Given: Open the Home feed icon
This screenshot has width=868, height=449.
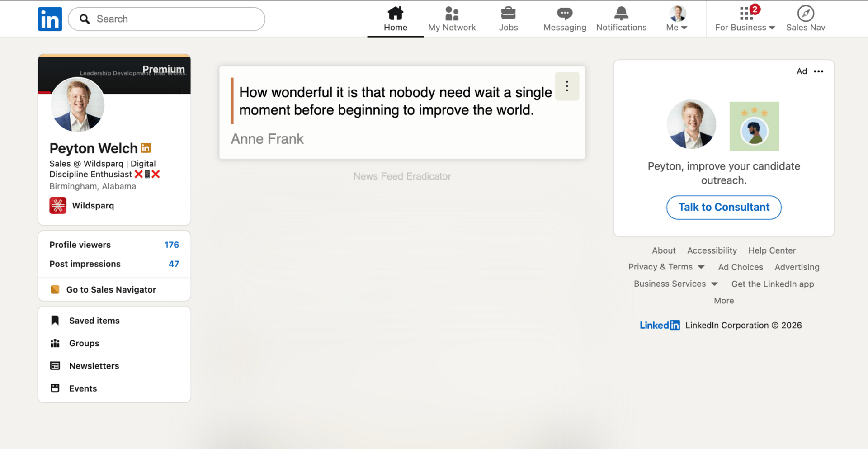Looking at the screenshot, I should tap(396, 13).
